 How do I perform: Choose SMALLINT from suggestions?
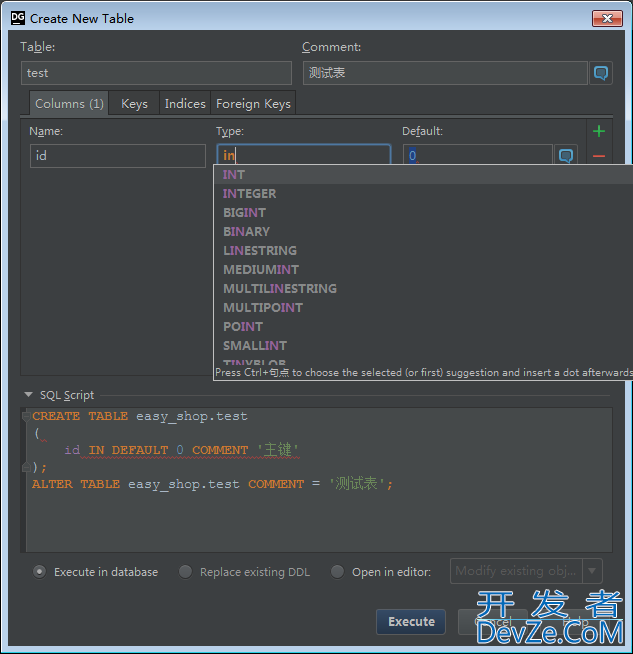(x=423, y=345)
